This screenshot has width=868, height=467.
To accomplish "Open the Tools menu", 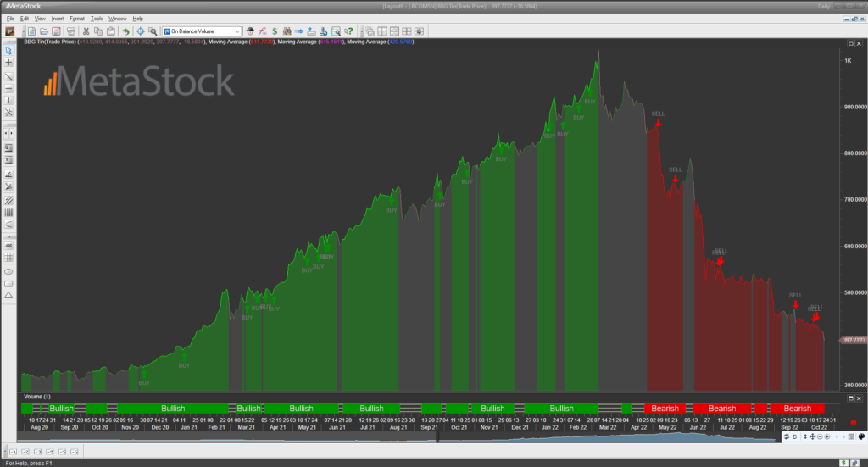I will pos(97,18).
